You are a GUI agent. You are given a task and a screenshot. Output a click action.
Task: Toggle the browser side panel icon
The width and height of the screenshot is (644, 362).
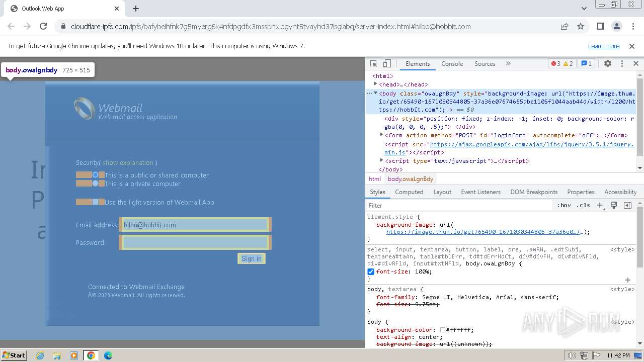(x=600, y=26)
